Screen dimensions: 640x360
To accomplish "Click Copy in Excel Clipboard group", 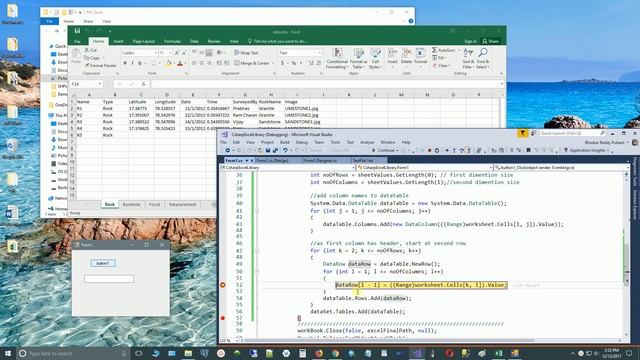I will click(x=93, y=58).
